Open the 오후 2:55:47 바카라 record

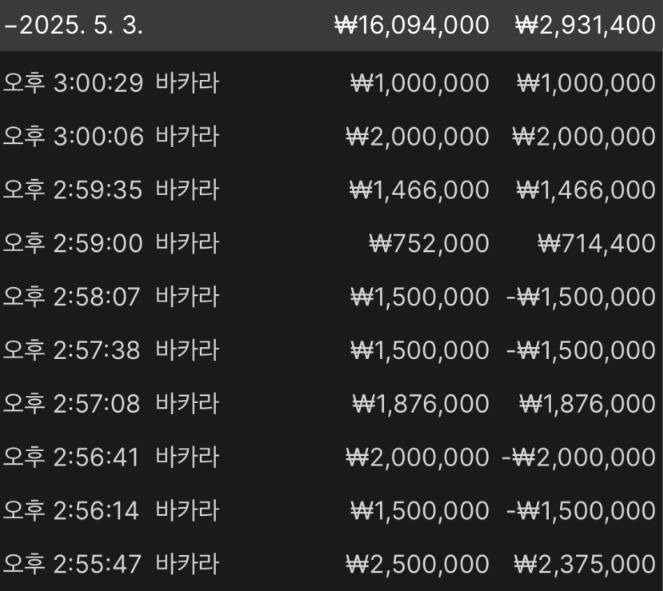332,564
